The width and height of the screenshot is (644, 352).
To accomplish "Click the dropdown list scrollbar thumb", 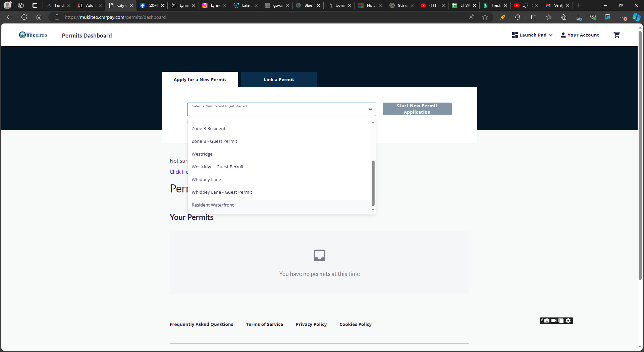I will tap(373, 183).
